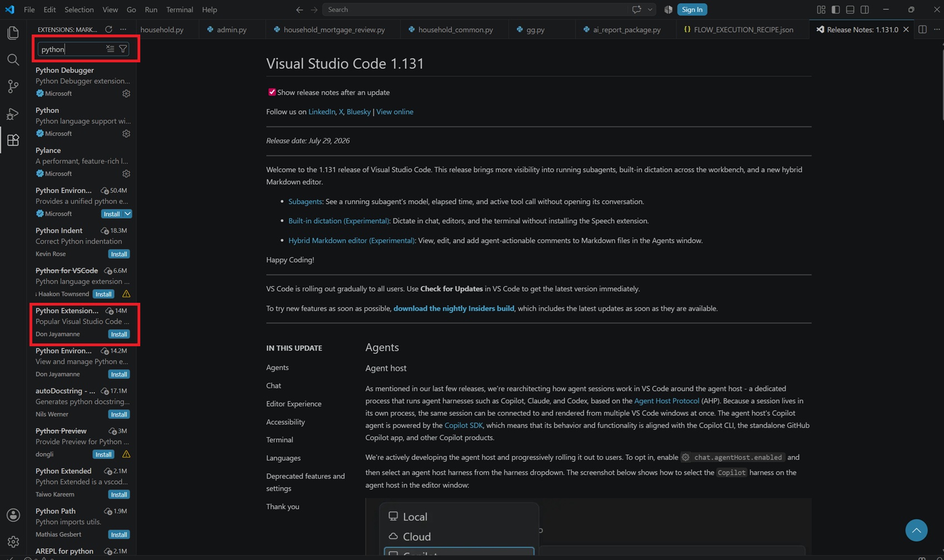Toggle the primary side bar visibility
This screenshot has width=944, height=560.
point(835,9)
